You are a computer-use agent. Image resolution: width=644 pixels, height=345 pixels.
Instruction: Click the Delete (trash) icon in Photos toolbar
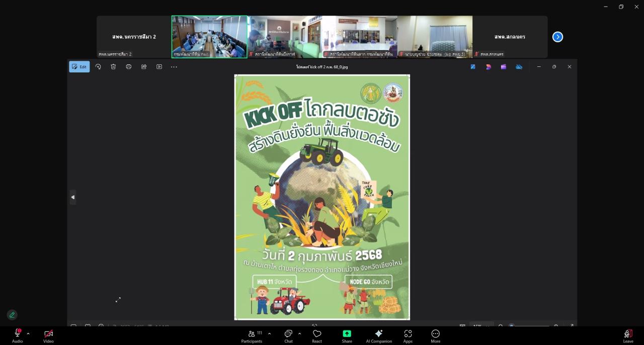[113, 66]
